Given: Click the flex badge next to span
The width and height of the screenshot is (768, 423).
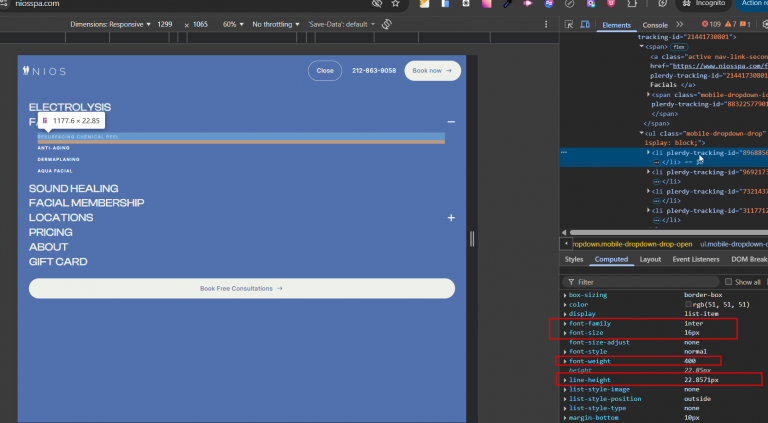Looking at the screenshot, I should (678, 47).
